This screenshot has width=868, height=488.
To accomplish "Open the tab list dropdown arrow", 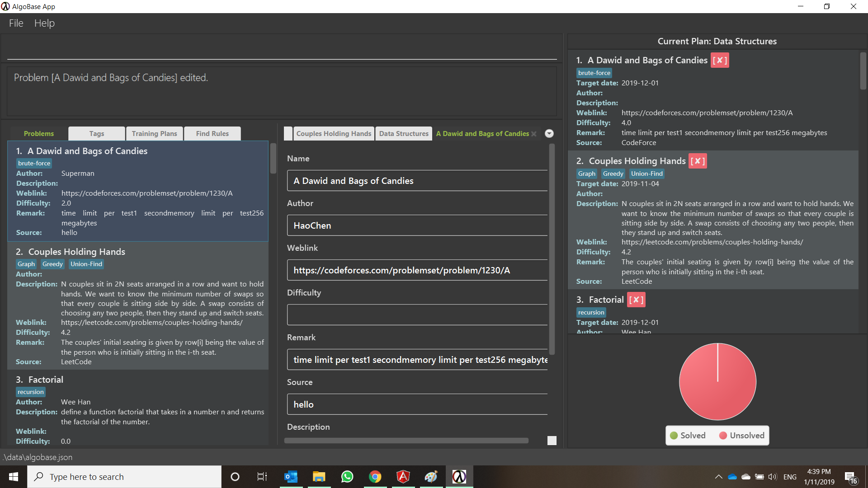I will tap(549, 133).
